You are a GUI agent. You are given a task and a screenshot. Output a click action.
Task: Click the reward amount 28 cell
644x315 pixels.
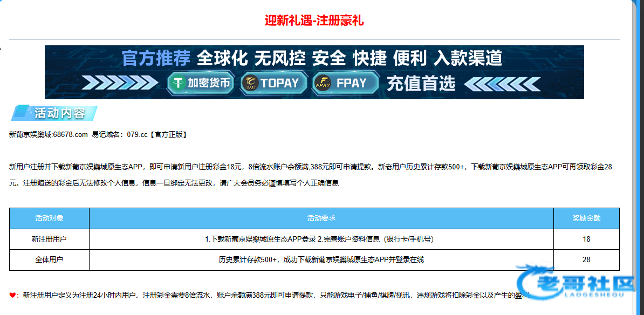[x=586, y=259]
